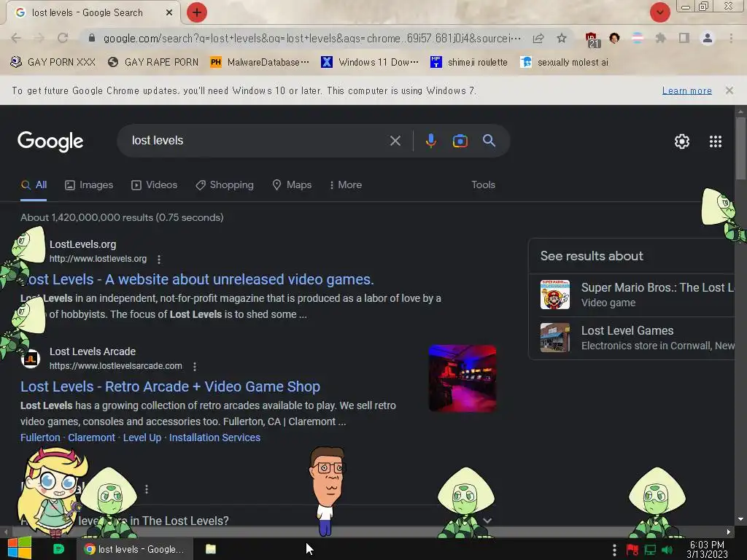This screenshot has width=747, height=560.
Task: Open Google Lens camera image search
Action: point(460,141)
